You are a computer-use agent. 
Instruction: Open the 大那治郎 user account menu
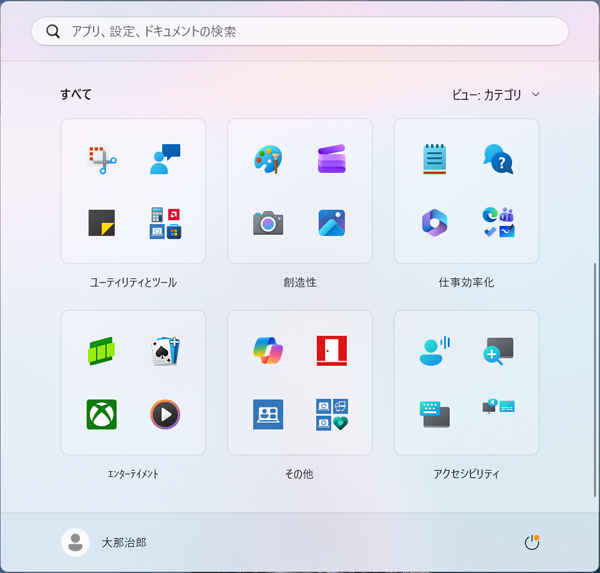click(104, 542)
